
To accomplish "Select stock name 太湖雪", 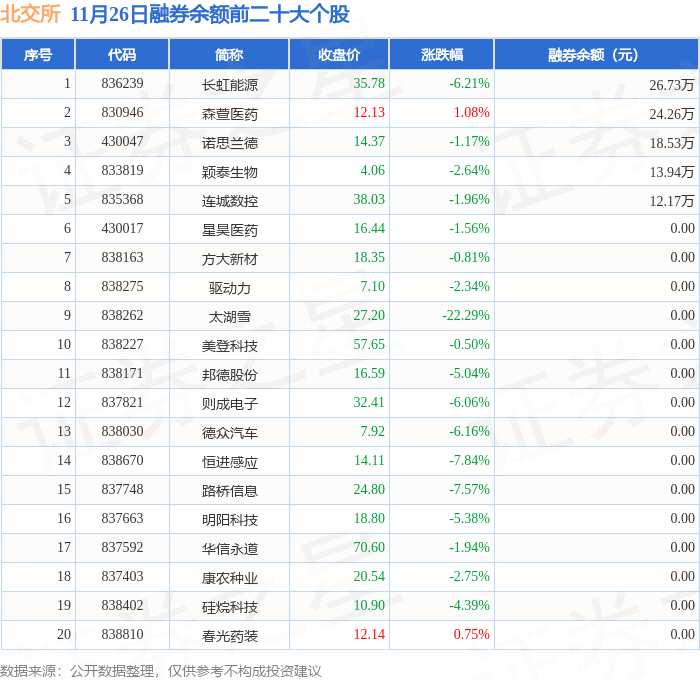I will pos(229,317).
